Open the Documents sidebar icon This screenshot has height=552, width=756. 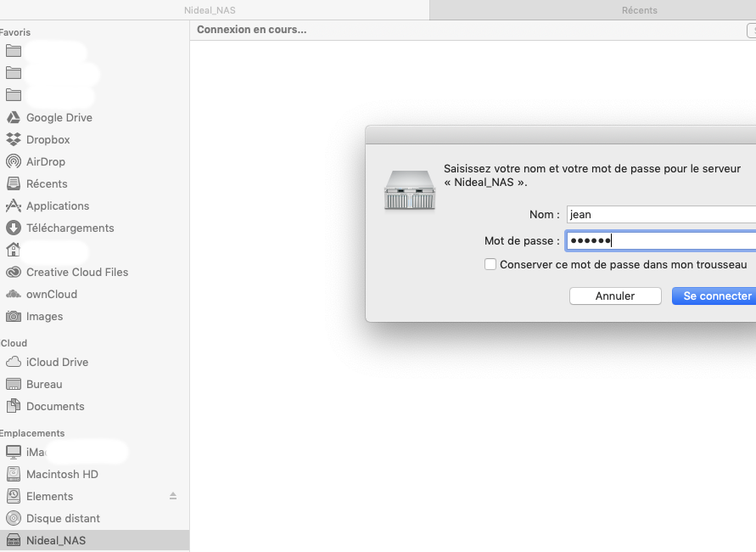point(13,406)
